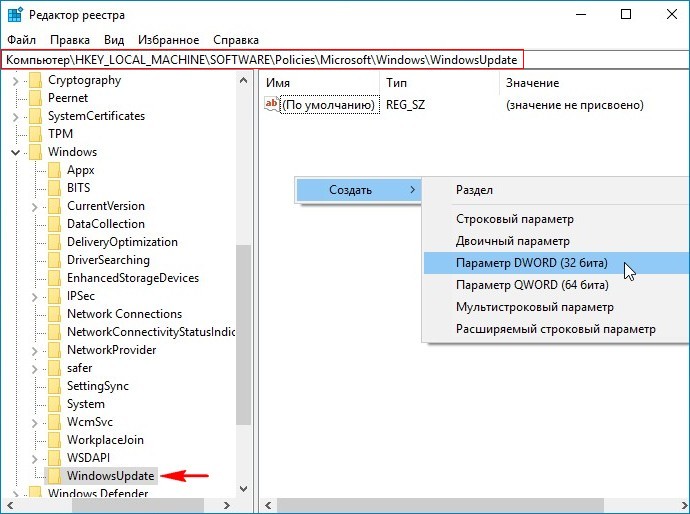Screen dimensions: 690x514
Task: Click the SystemCertificates folder icon
Action: [x=35, y=116]
